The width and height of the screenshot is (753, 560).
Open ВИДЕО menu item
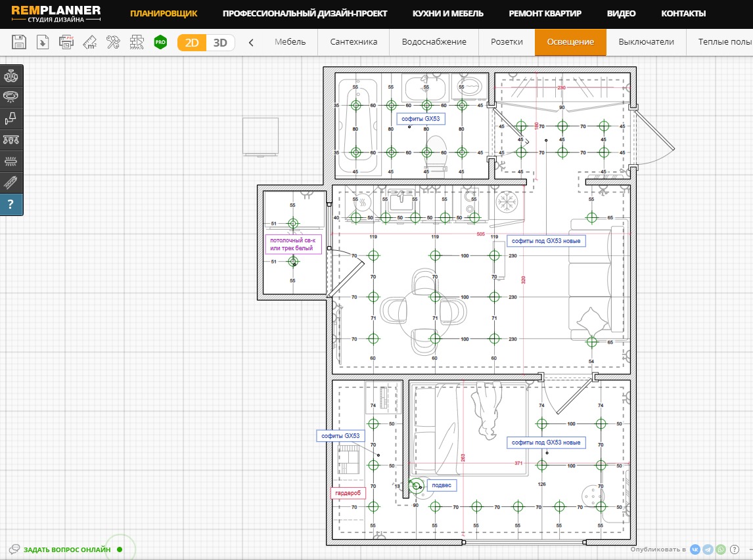(621, 13)
